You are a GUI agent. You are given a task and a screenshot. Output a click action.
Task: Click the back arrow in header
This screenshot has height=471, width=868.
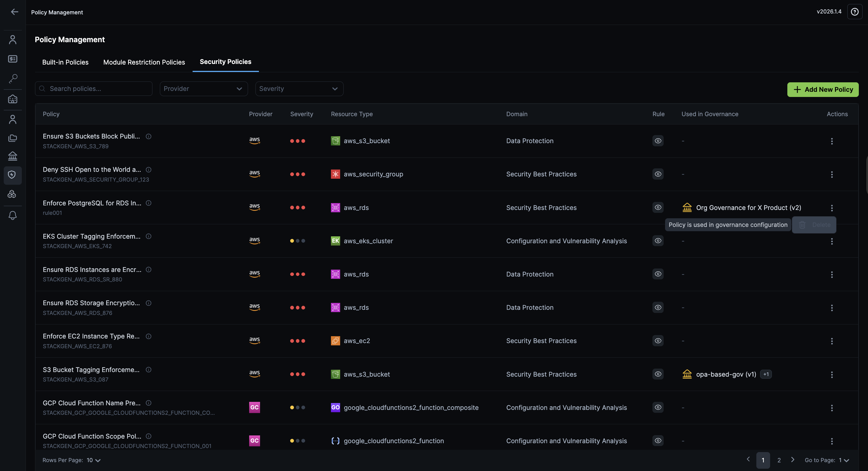pyautogui.click(x=14, y=12)
